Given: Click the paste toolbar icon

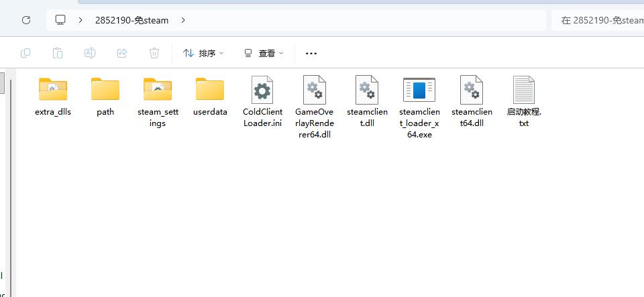Looking at the screenshot, I should click(x=58, y=53).
